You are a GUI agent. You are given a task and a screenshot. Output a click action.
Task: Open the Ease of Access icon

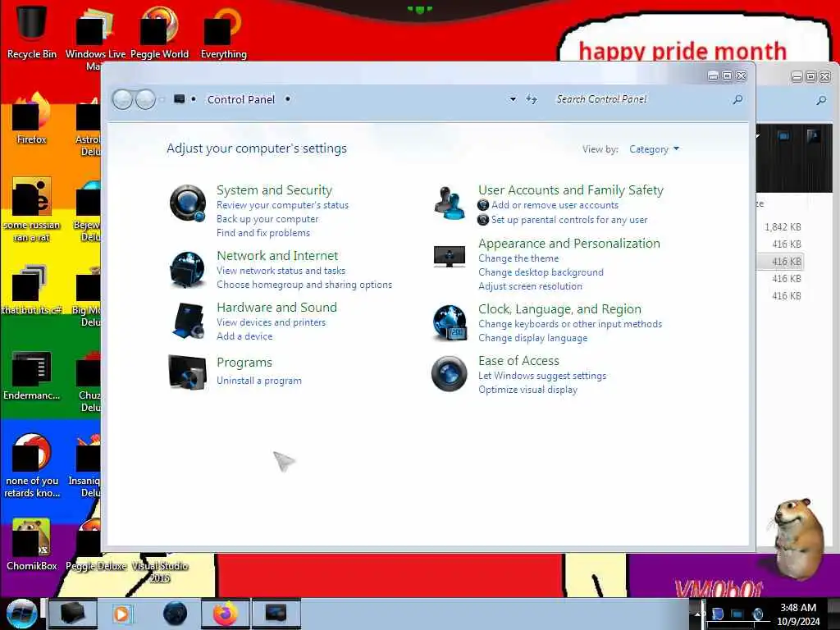pos(449,373)
